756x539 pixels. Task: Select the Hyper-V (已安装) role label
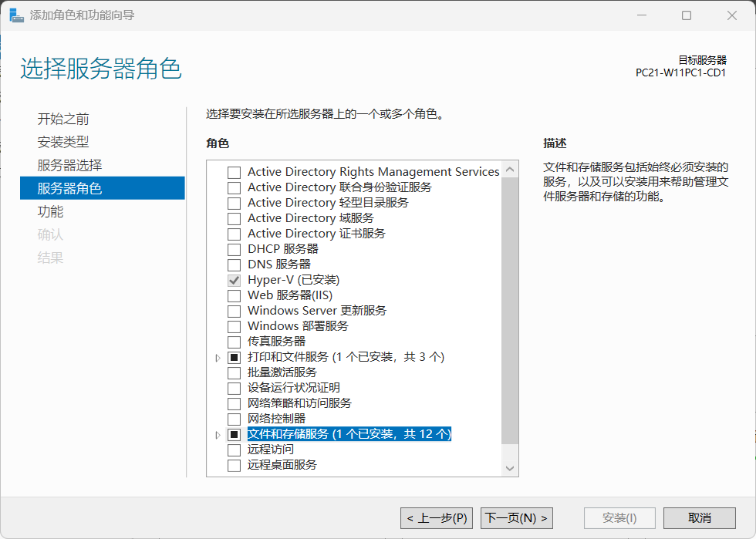294,280
